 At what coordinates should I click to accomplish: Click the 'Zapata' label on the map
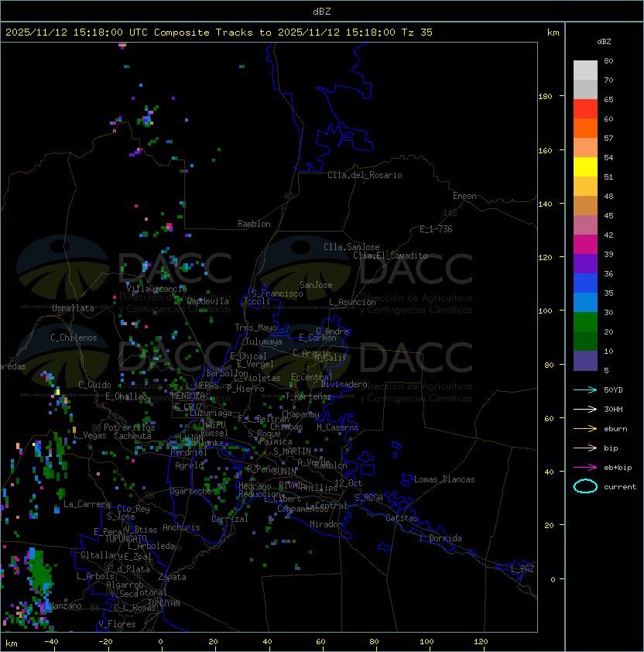point(172,577)
